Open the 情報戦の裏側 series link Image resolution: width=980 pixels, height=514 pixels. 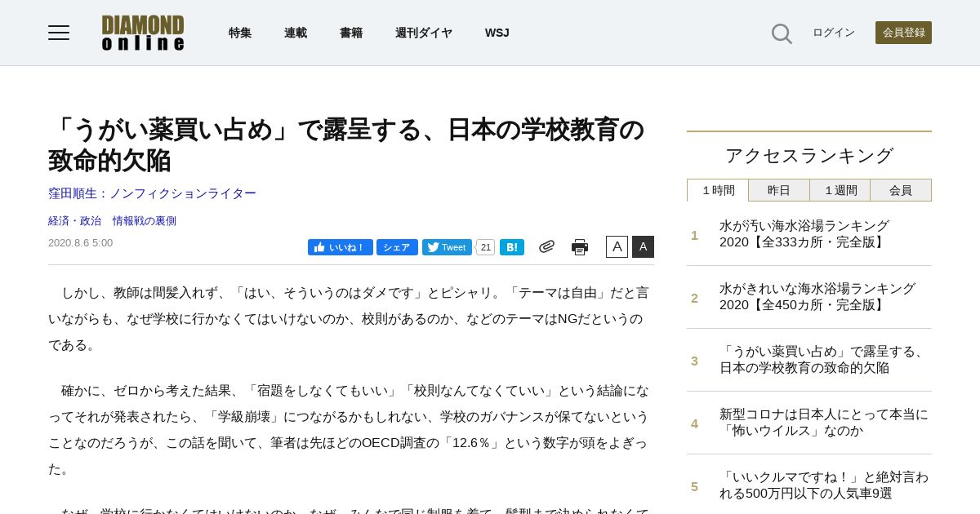(x=145, y=221)
